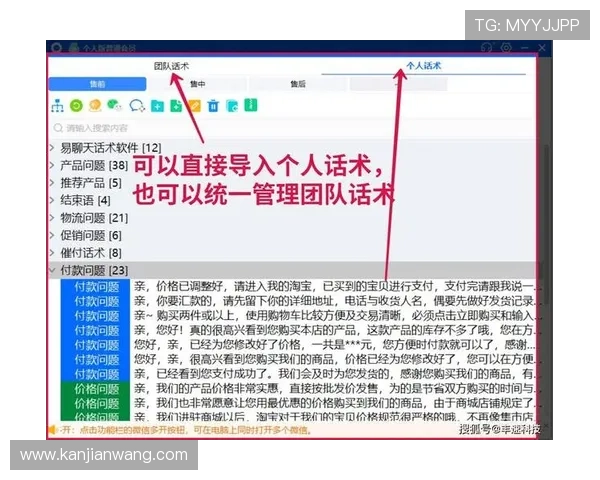Viewport: 600px width, 480px height.
Task: Open the organization tree structure icon
Action: coord(57,106)
